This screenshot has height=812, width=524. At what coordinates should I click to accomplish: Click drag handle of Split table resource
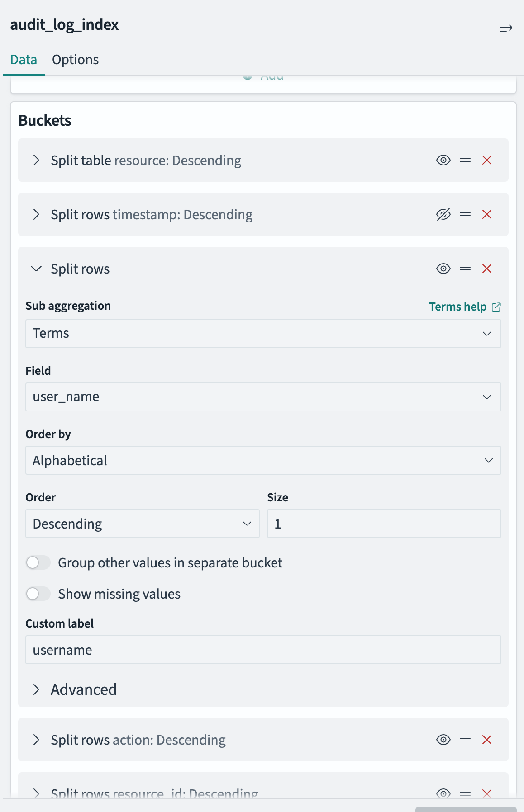465,160
